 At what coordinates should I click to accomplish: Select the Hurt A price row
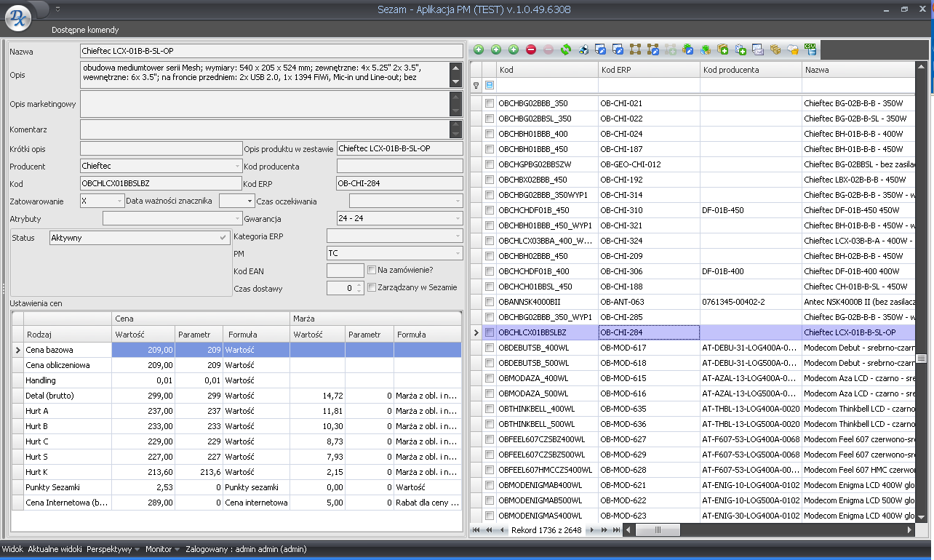coord(236,411)
